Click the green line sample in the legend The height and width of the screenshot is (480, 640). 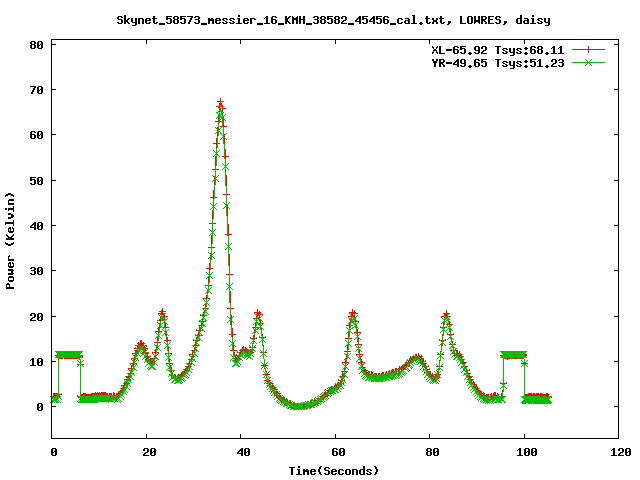[x=588, y=62]
